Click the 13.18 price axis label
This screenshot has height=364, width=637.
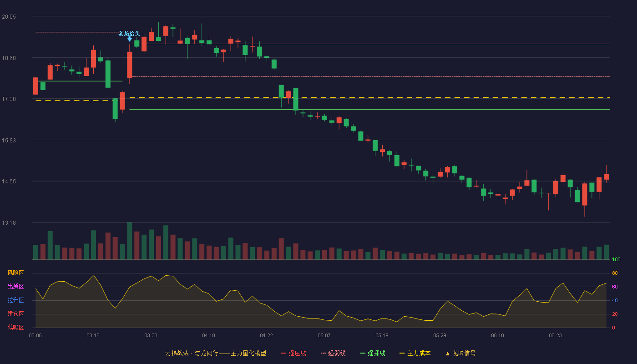point(9,222)
